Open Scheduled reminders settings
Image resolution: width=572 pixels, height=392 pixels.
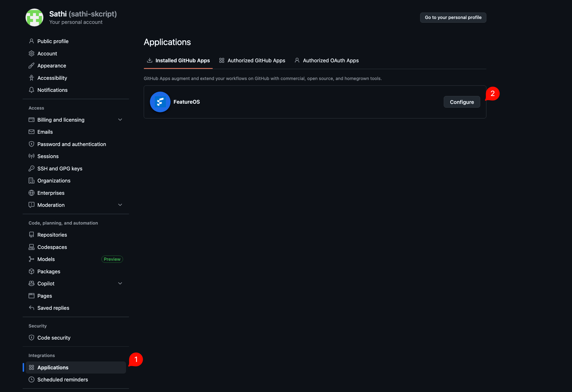click(76, 379)
